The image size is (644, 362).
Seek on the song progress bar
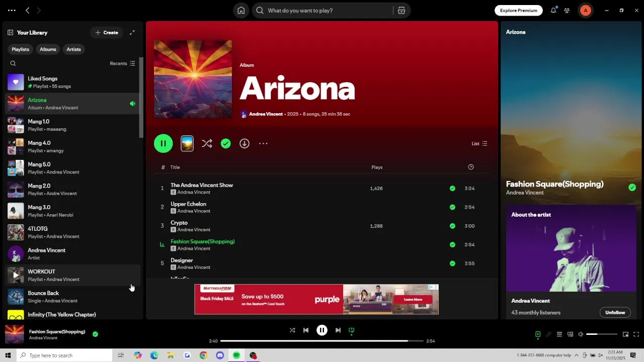322,341
